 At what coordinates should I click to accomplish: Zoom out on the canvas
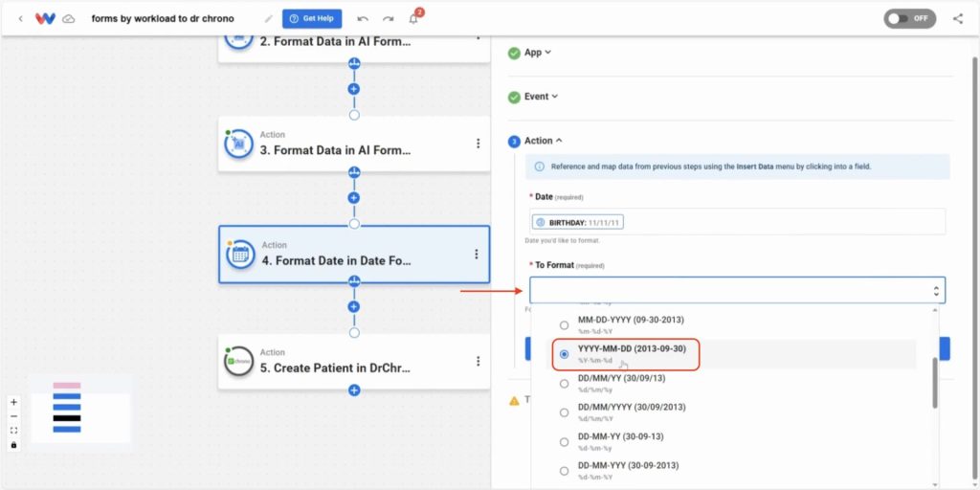(x=13, y=416)
